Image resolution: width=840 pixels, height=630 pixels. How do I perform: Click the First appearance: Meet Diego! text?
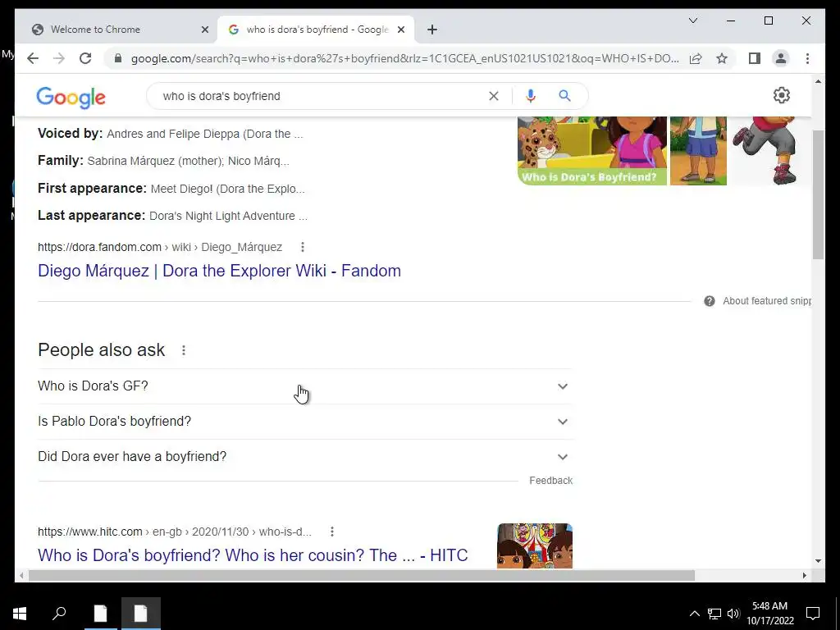pyautogui.click(x=171, y=189)
